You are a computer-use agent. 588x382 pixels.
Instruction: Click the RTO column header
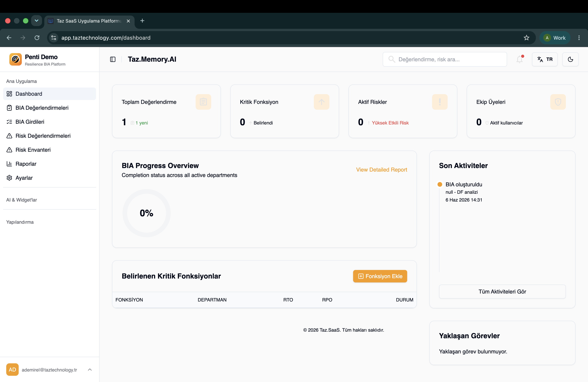(x=288, y=300)
